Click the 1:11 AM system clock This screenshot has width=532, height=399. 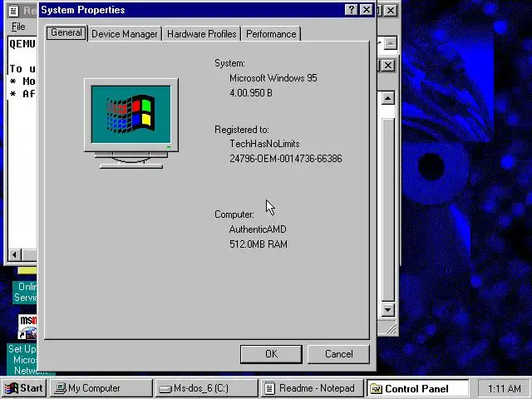(x=504, y=388)
